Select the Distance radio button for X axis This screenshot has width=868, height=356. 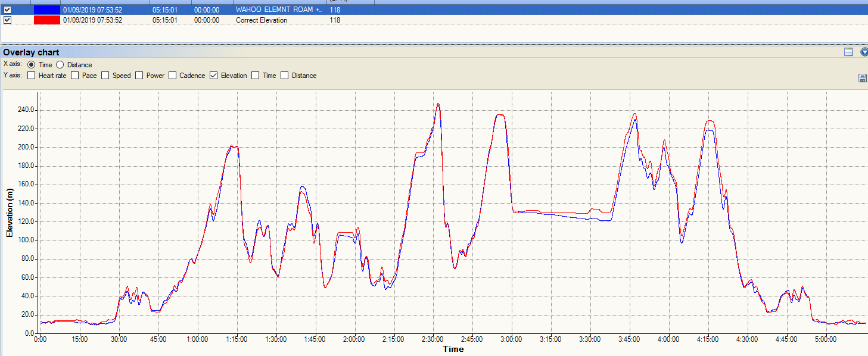pyautogui.click(x=60, y=65)
